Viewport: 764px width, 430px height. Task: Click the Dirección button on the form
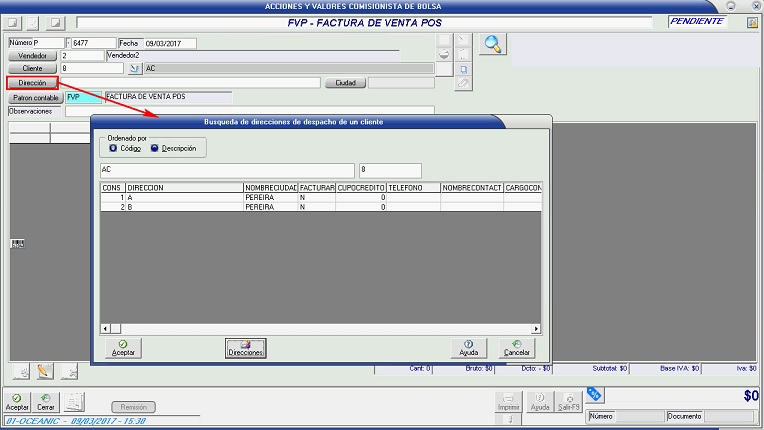pos(32,83)
